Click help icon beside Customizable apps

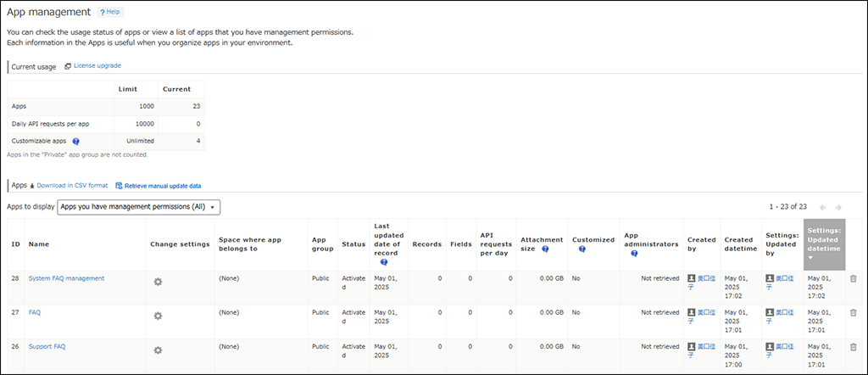point(76,142)
